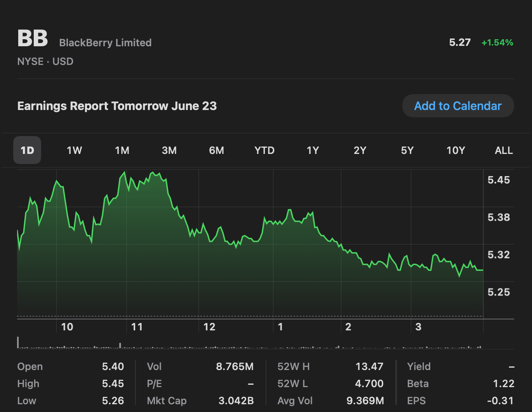The image size is (532, 412).
Task: Select the 1D time range tab
Action: point(27,150)
